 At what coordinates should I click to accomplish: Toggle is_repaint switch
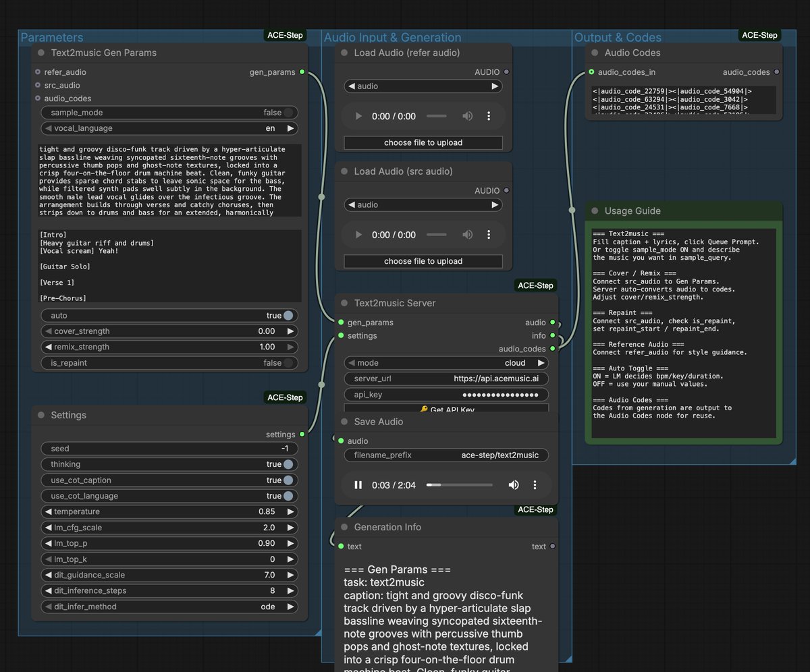pyautogui.click(x=289, y=362)
